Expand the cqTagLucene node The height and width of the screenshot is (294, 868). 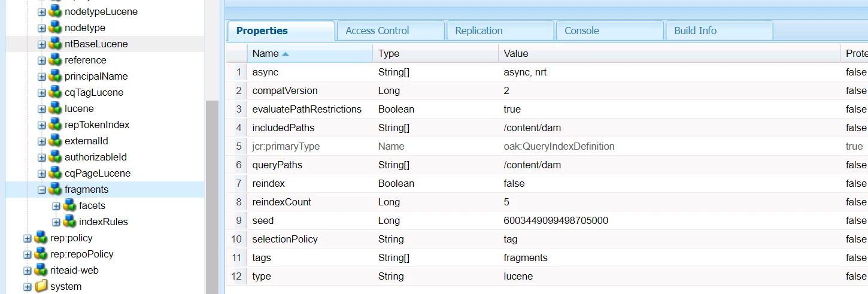[x=42, y=93]
